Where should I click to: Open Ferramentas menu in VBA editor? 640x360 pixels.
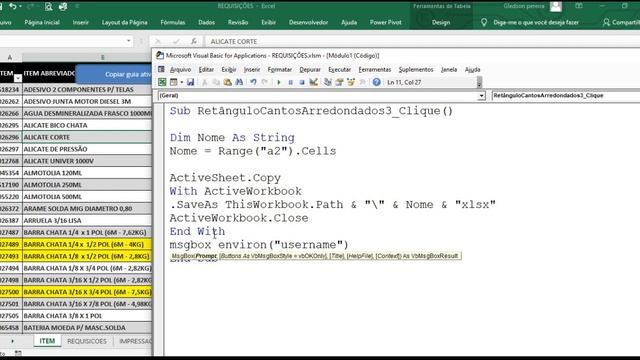point(375,69)
